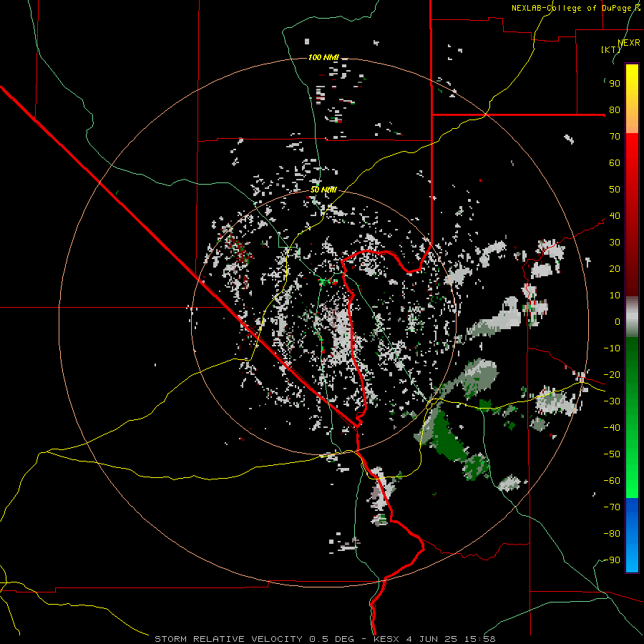Click the 'STORM RELATIVE VELOCITY 0.5 DEG' footer text
The width and height of the screenshot is (644, 644).
click(254, 639)
